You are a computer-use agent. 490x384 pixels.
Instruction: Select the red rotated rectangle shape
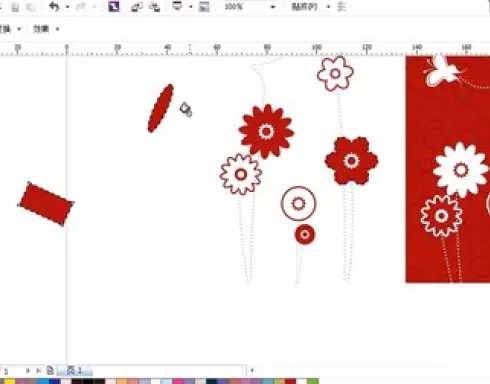pyautogui.click(x=46, y=204)
